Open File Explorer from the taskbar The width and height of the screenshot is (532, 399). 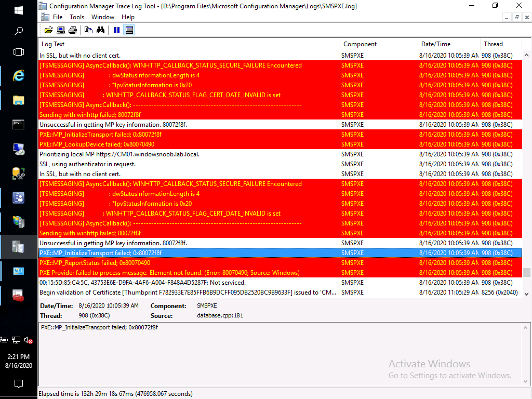coord(19,100)
